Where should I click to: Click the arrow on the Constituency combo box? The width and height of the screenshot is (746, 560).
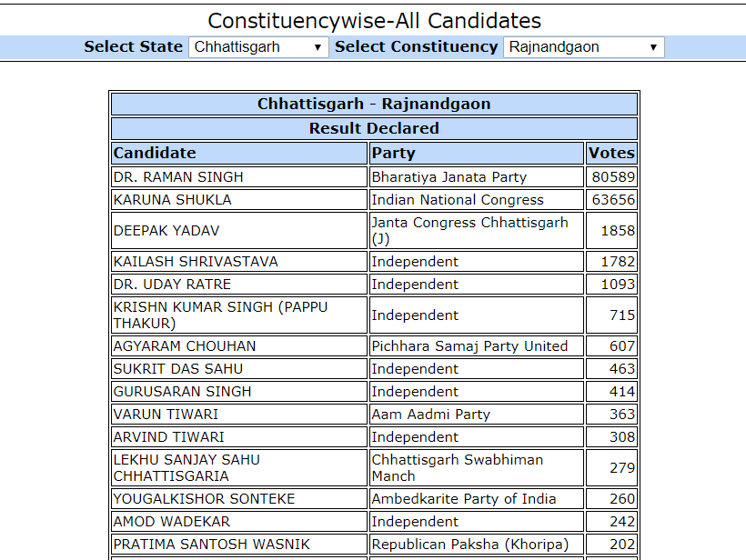click(x=653, y=47)
